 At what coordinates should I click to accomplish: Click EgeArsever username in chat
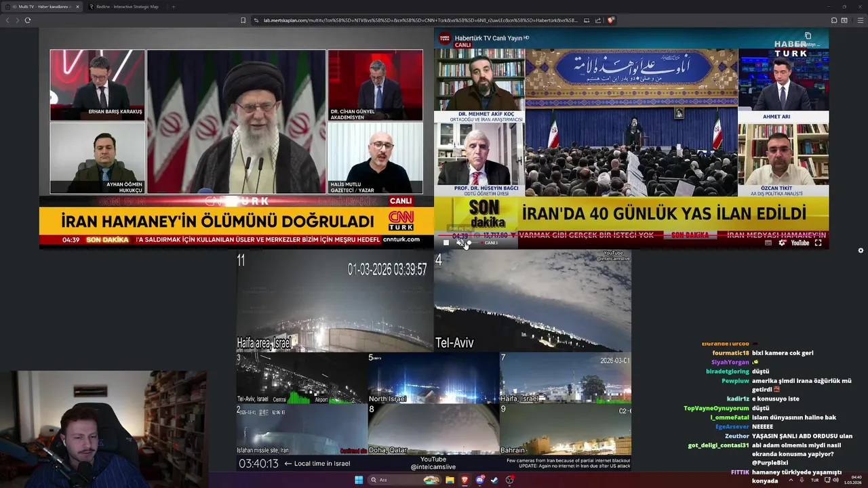732,426
